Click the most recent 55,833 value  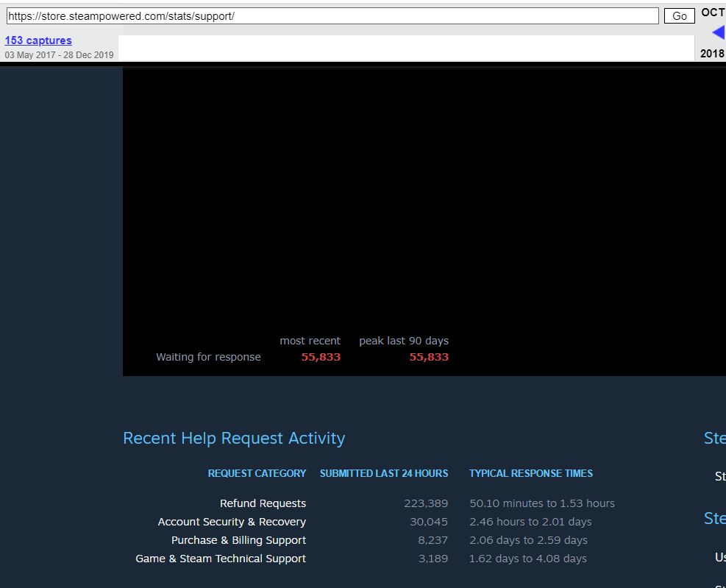(321, 357)
